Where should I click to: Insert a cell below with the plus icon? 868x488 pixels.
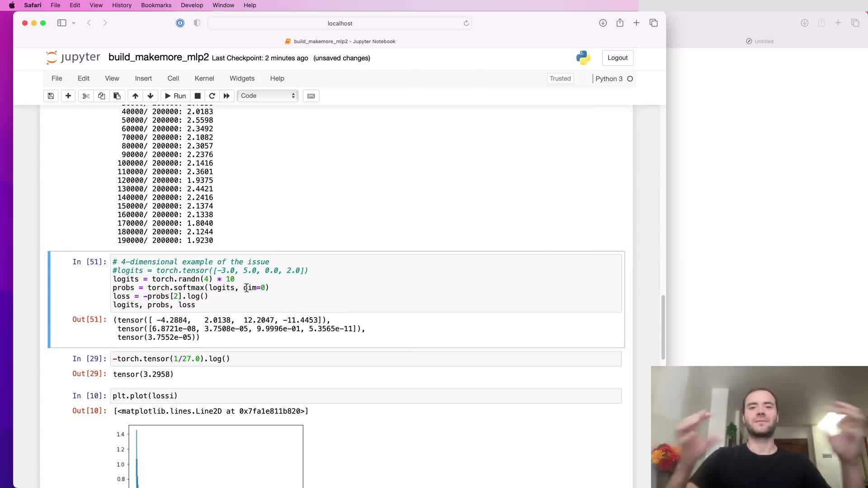(68, 96)
